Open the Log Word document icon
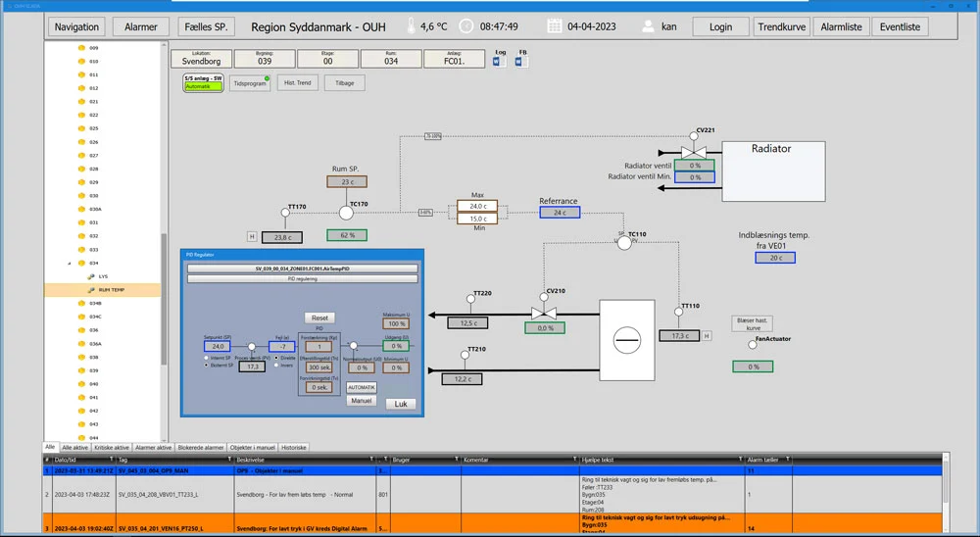Viewport: 980px width, 537px height. pos(497,62)
